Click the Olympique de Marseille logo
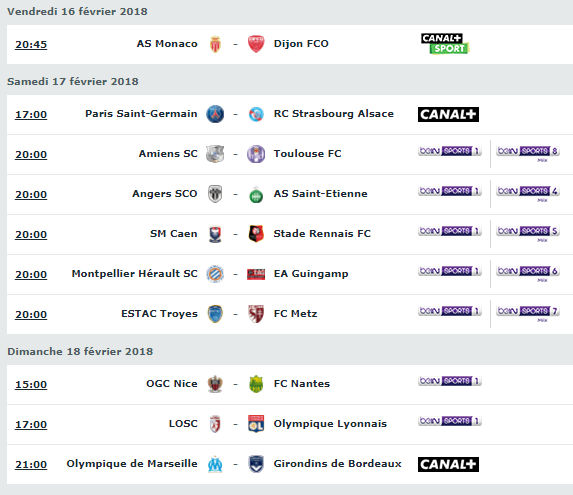 (x=215, y=464)
